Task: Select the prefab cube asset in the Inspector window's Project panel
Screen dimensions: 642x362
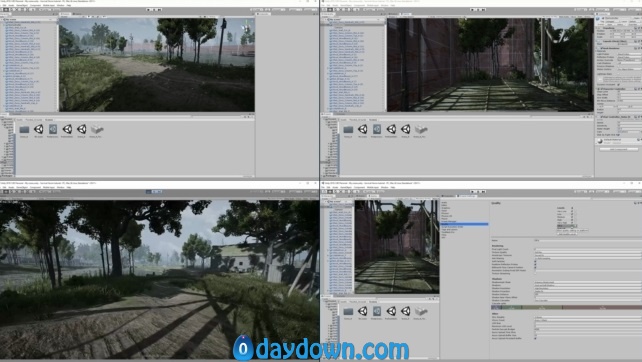Action: click(x=420, y=129)
